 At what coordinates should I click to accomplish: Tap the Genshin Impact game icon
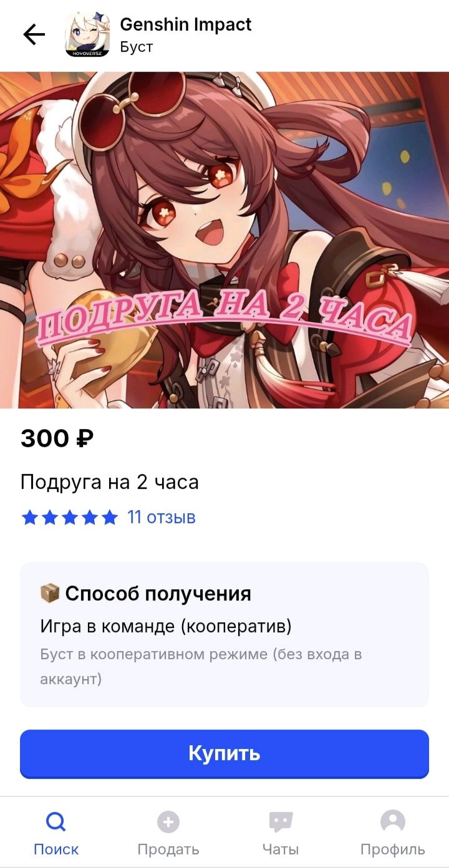click(x=87, y=35)
